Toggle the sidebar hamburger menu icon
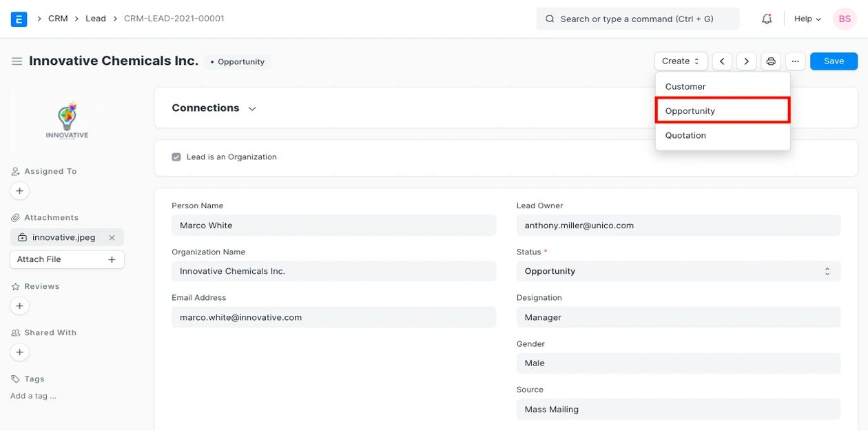Screen dimensions: 868x431 pyautogui.click(x=17, y=61)
